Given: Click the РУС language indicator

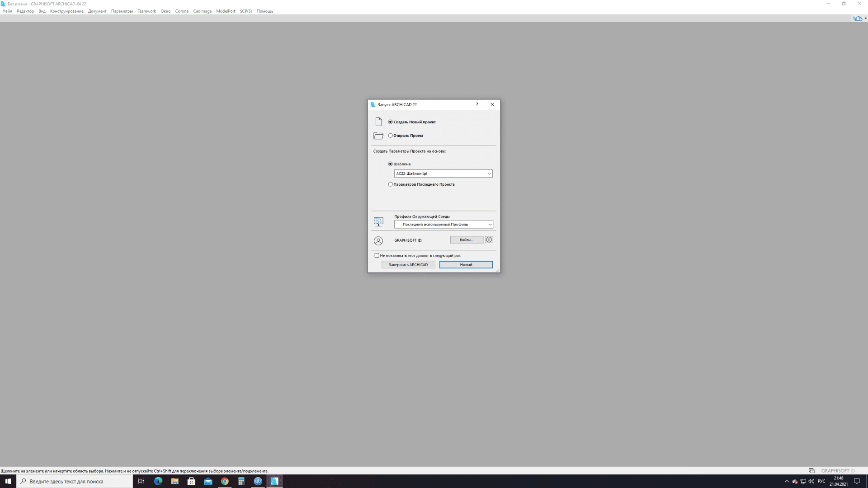Looking at the screenshot, I should pyautogui.click(x=821, y=481).
